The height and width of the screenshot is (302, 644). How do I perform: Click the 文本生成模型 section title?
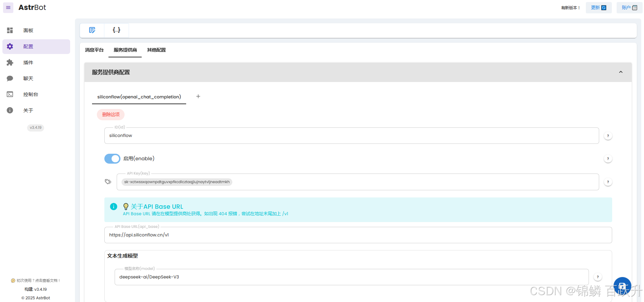(123, 256)
